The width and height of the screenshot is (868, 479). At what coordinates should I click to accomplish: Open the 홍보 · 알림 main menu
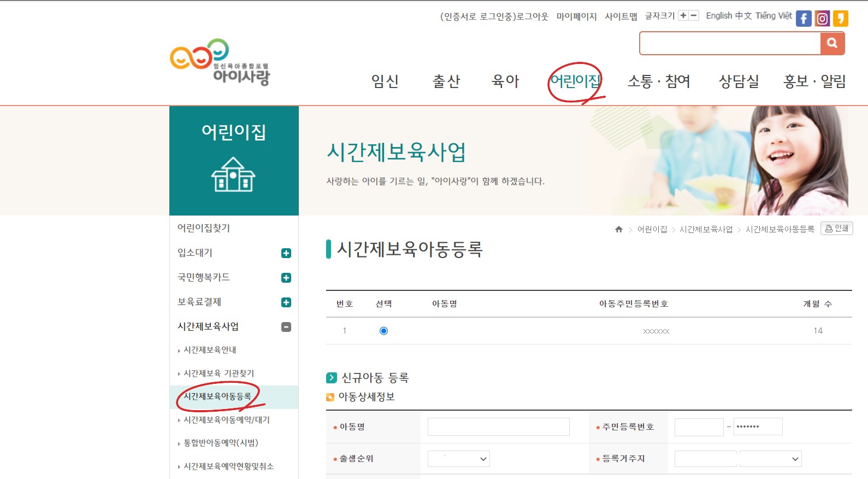pyautogui.click(x=814, y=81)
